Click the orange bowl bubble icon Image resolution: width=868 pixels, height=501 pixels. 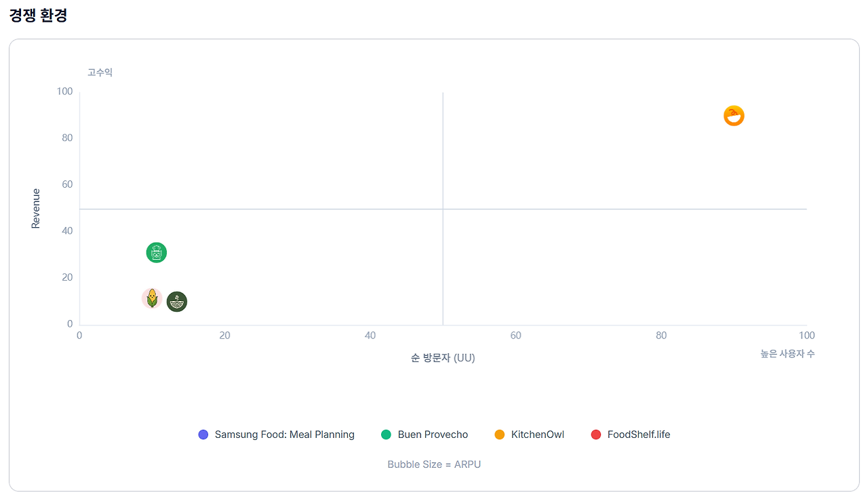point(734,116)
